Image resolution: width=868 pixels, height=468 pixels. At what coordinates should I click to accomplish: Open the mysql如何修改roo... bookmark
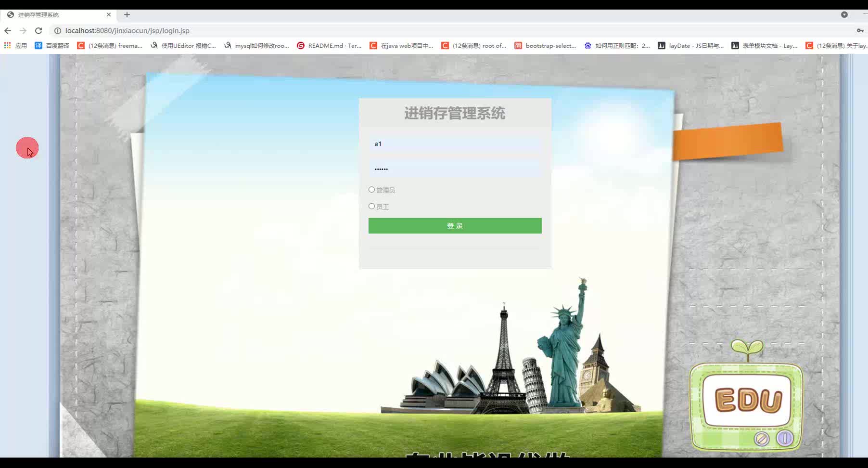(x=256, y=46)
